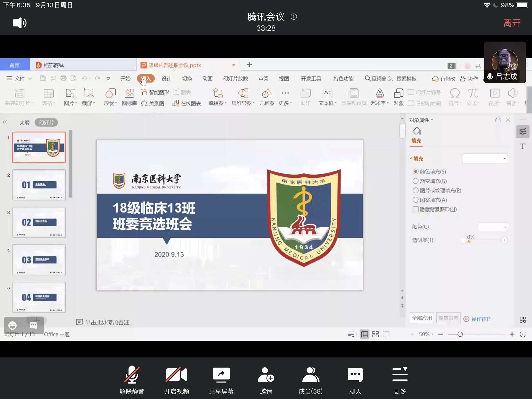Select the 纯色填充(S) radio button
Image resolution: width=532 pixels, height=399 pixels.
point(415,171)
